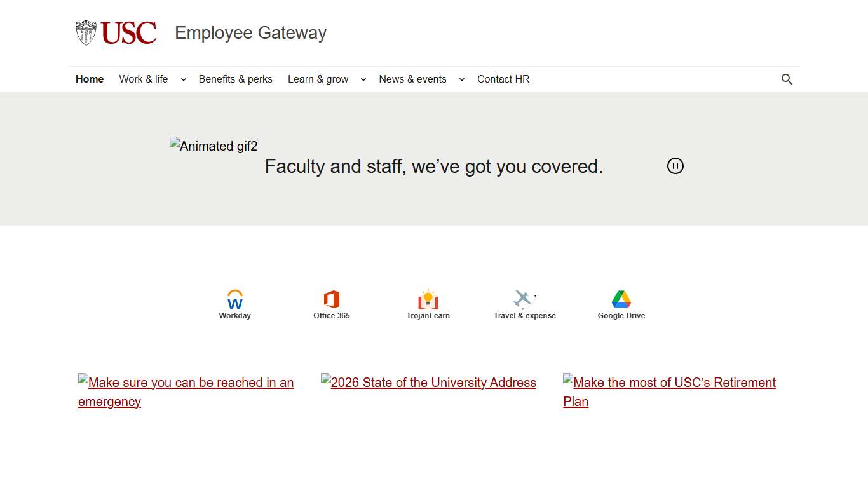The height and width of the screenshot is (488, 868).
Task: Click the USC shield logo
Action: [85, 32]
